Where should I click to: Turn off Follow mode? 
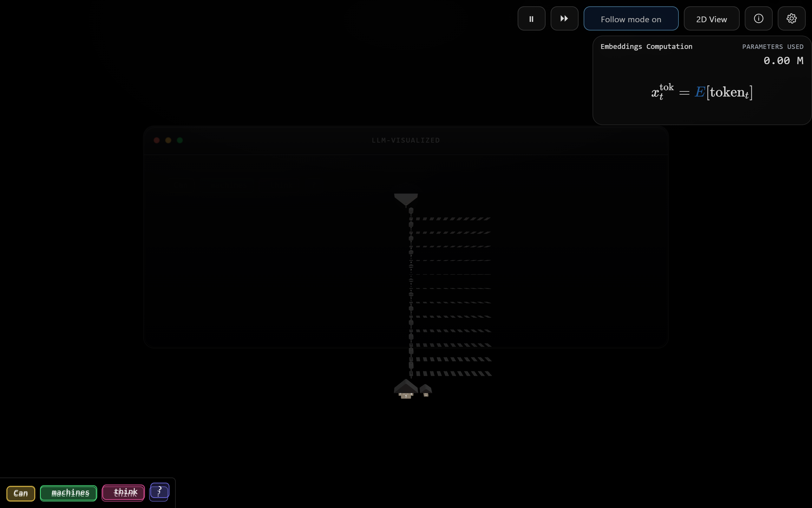(x=631, y=18)
